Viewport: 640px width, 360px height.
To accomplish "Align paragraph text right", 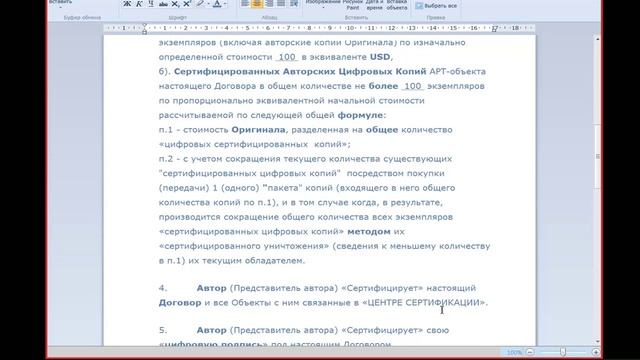I will coord(269,4).
